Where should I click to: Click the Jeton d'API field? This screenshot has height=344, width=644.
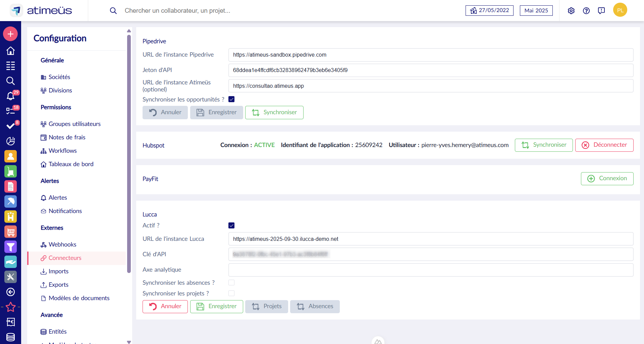(431, 70)
